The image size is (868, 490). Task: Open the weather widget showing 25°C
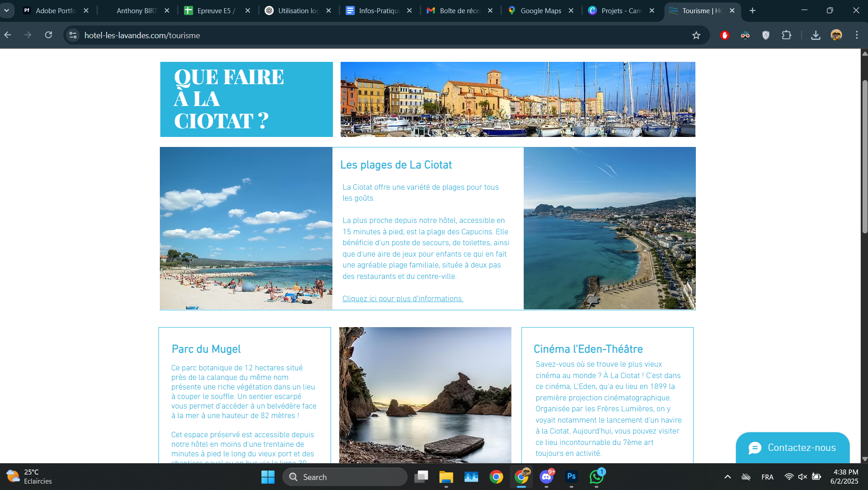pyautogui.click(x=29, y=477)
